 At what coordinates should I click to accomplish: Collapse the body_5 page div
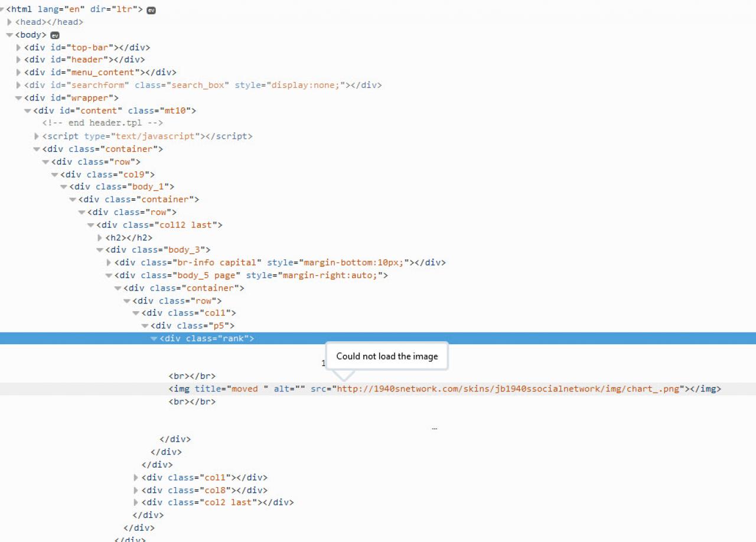pos(109,276)
